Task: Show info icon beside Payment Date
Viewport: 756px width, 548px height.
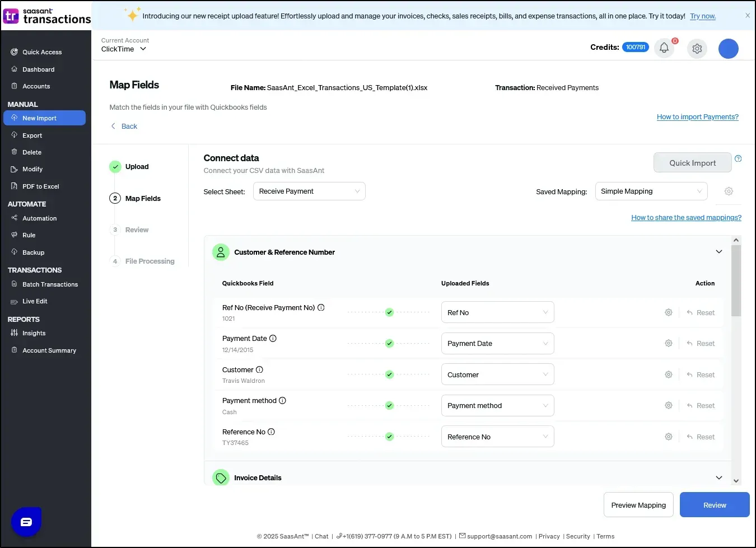Action: (x=273, y=338)
